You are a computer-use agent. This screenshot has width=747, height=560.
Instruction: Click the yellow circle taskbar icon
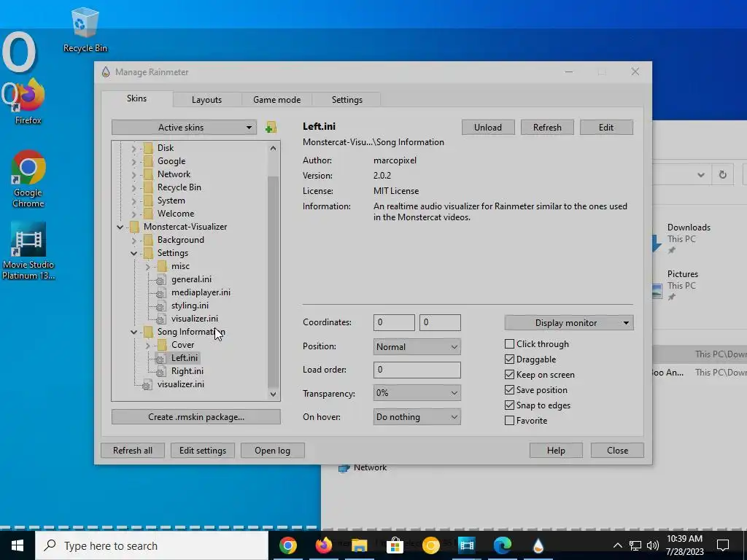[430, 545]
